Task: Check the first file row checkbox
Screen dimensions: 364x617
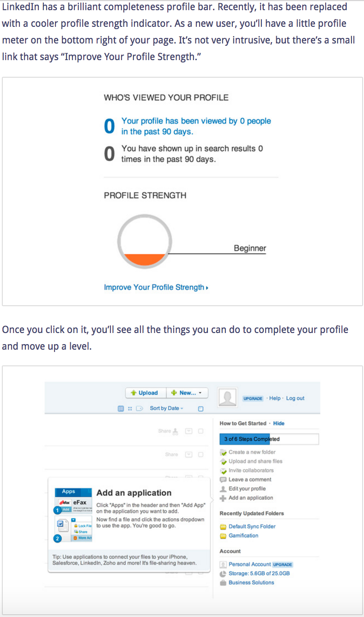Action: (200, 431)
